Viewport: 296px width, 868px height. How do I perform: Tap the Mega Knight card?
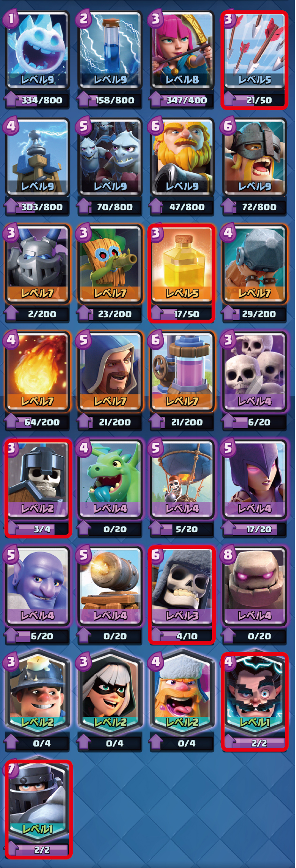click(x=38, y=800)
